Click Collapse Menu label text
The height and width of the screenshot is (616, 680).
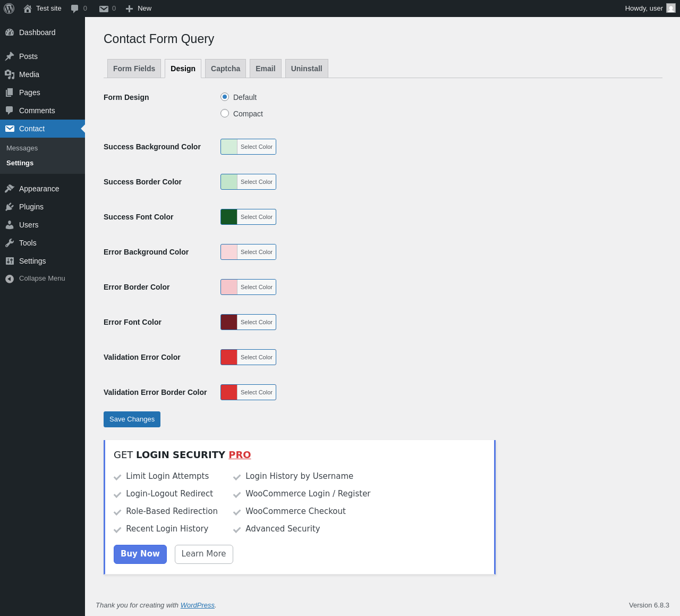tap(42, 279)
